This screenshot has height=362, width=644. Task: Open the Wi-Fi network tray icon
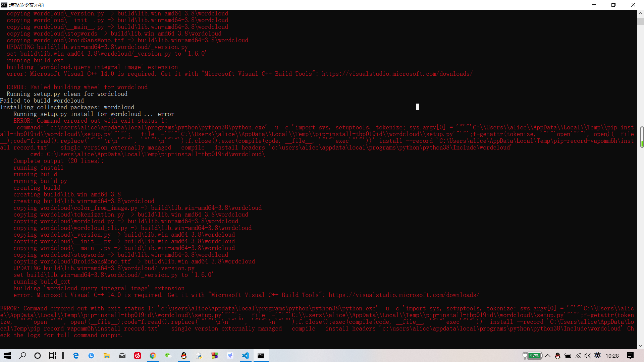click(578, 356)
